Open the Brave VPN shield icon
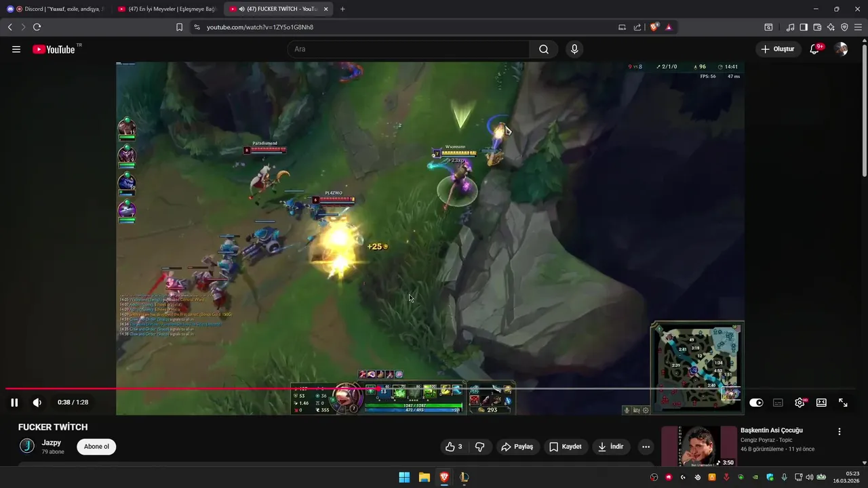Screen dimensions: 868x488 pos(844,27)
